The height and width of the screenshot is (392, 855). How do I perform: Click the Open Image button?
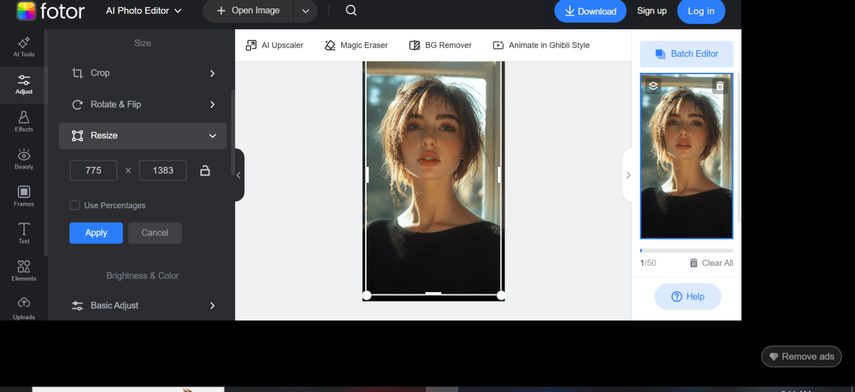click(248, 11)
